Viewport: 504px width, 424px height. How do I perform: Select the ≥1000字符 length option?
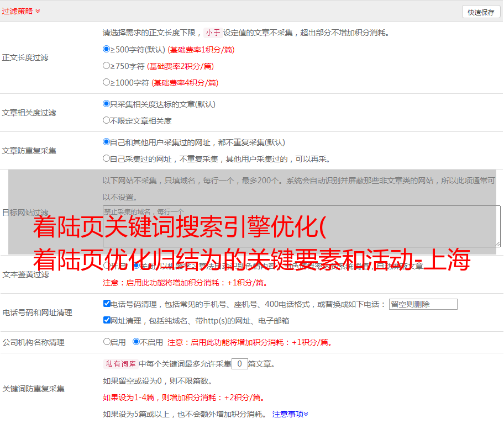107,82
